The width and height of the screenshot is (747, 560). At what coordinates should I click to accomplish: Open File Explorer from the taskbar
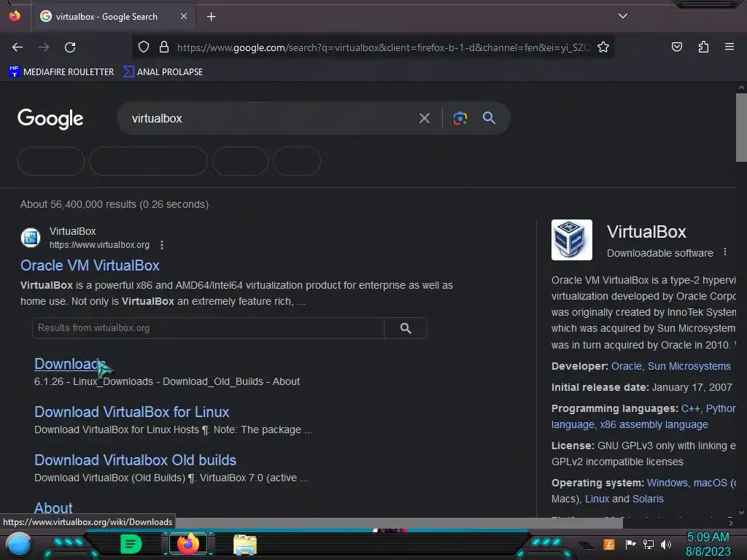[245, 545]
